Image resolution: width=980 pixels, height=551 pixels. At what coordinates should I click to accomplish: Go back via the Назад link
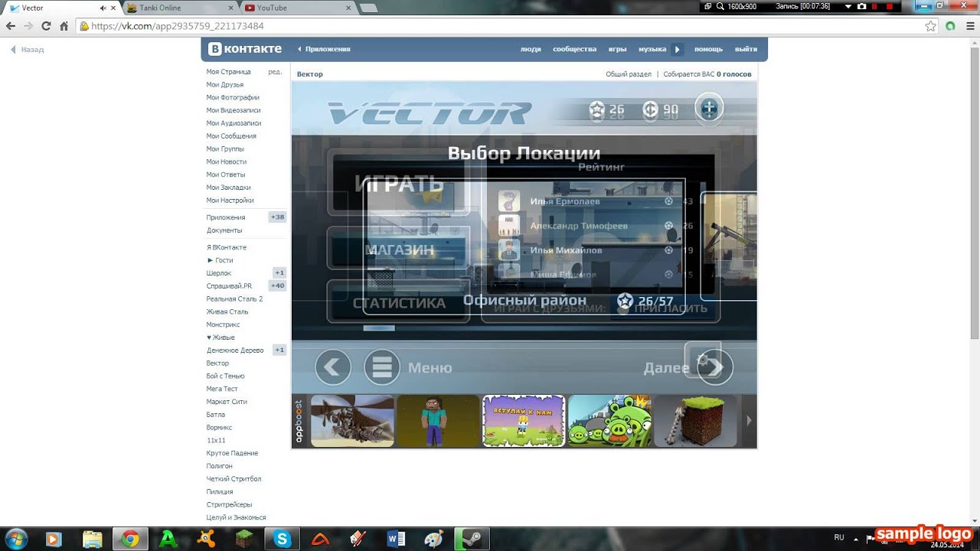(x=27, y=50)
